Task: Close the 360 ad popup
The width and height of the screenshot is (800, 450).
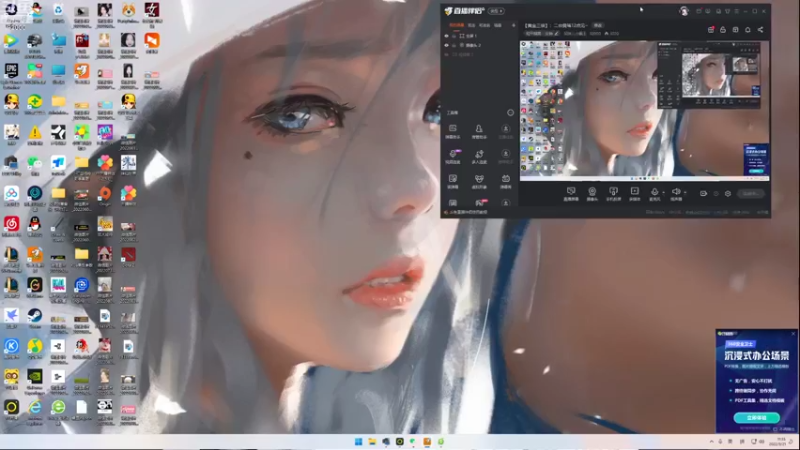Action: [793, 334]
